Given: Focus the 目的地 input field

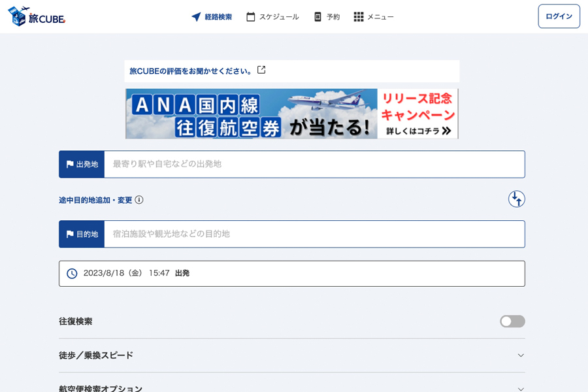Looking at the screenshot, I should pos(314,234).
